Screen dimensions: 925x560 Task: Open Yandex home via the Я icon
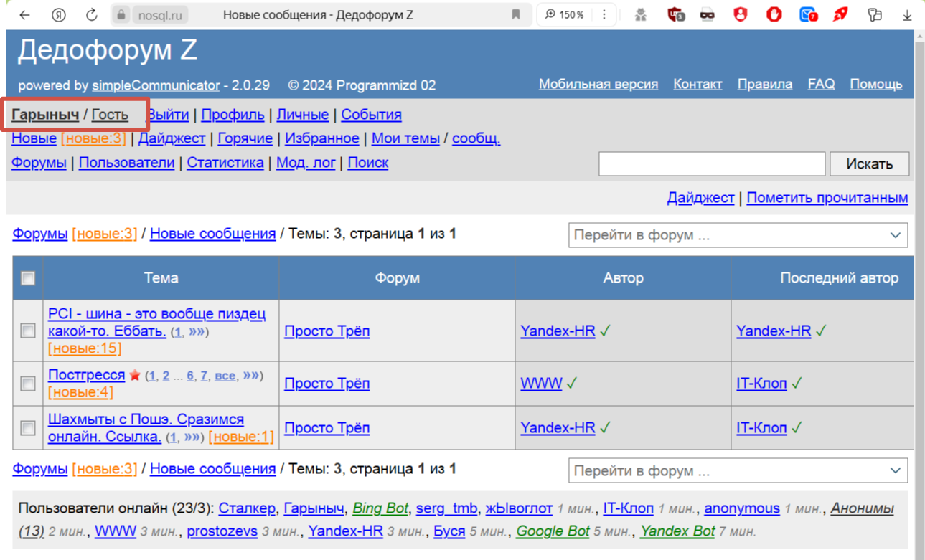click(59, 15)
